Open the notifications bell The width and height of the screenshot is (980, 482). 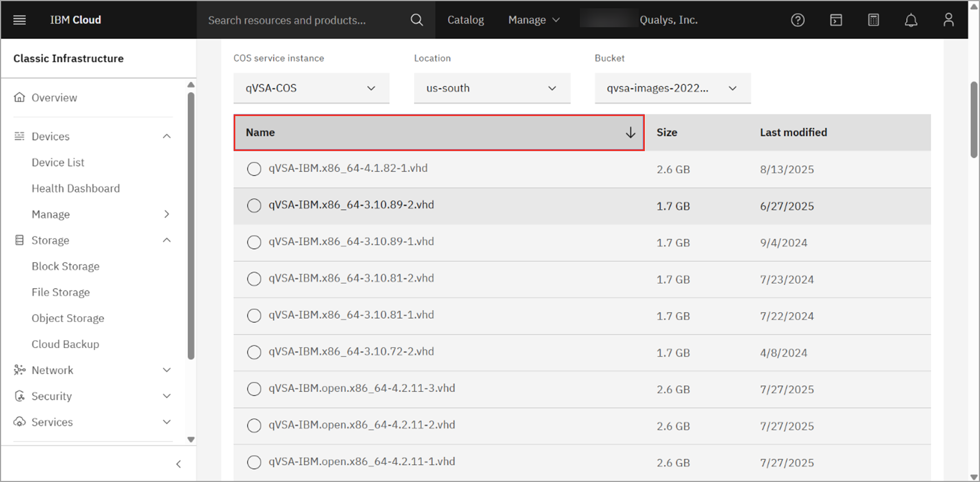click(911, 20)
